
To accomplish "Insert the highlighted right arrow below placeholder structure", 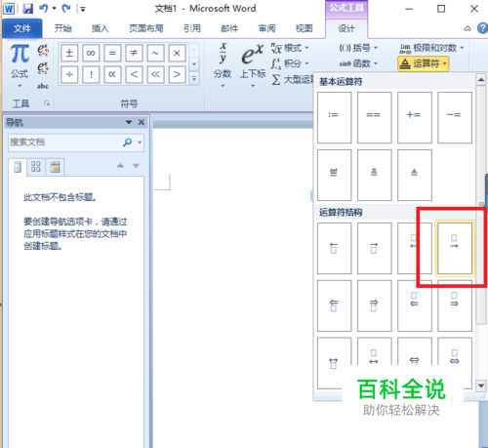I will point(455,248).
